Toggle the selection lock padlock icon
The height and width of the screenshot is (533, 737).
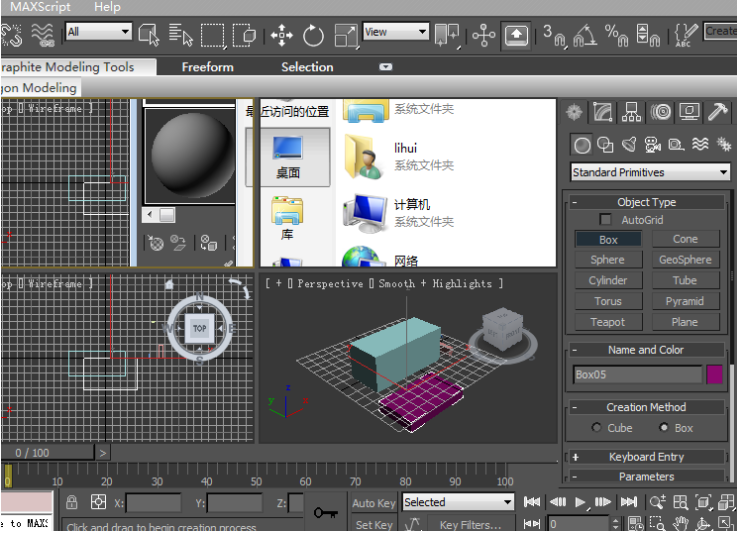pos(72,502)
